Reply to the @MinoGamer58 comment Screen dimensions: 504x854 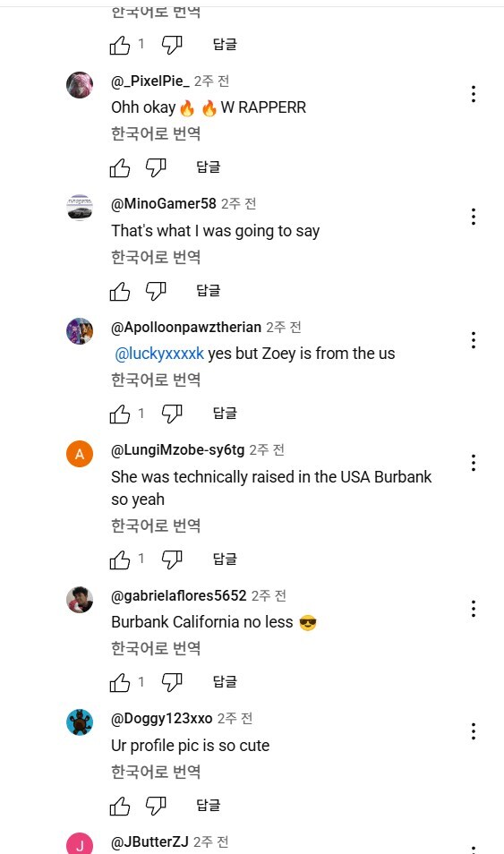click(209, 291)
